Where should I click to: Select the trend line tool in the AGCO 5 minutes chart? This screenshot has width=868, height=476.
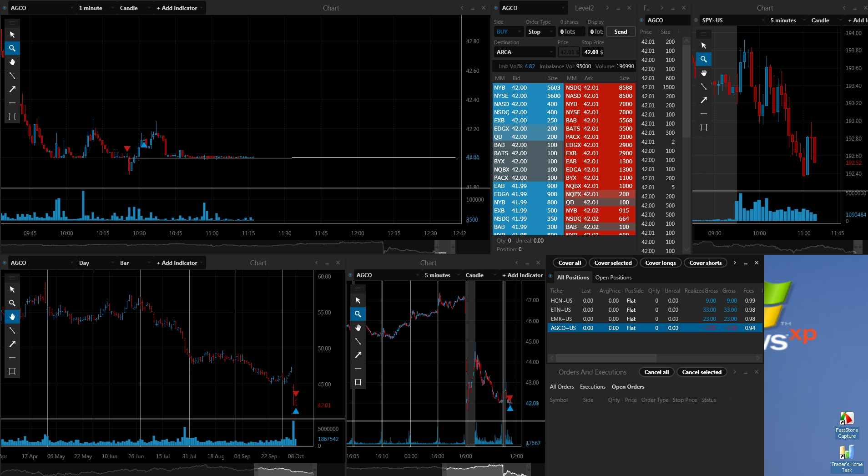click(x=358, y=341)
